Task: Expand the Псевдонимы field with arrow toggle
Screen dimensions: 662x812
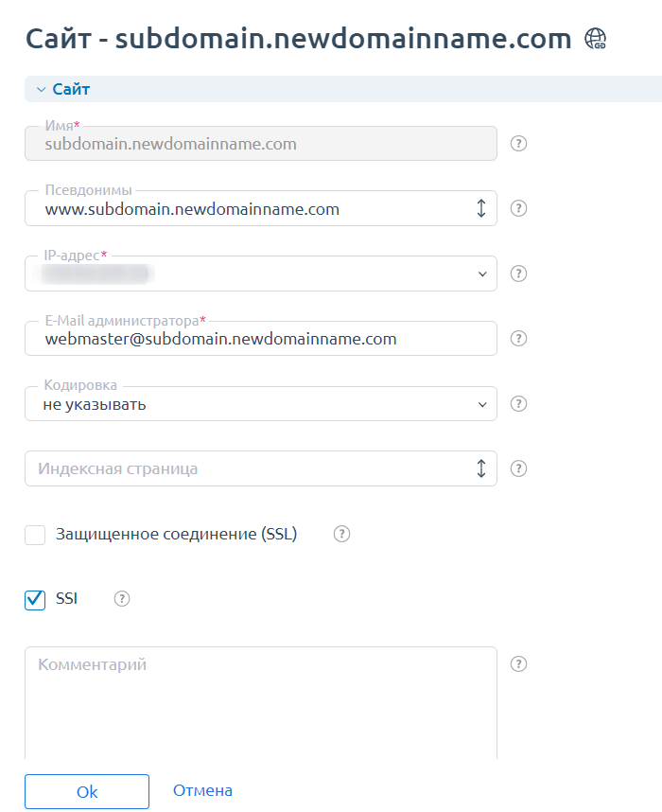Action: click(481, 209)
